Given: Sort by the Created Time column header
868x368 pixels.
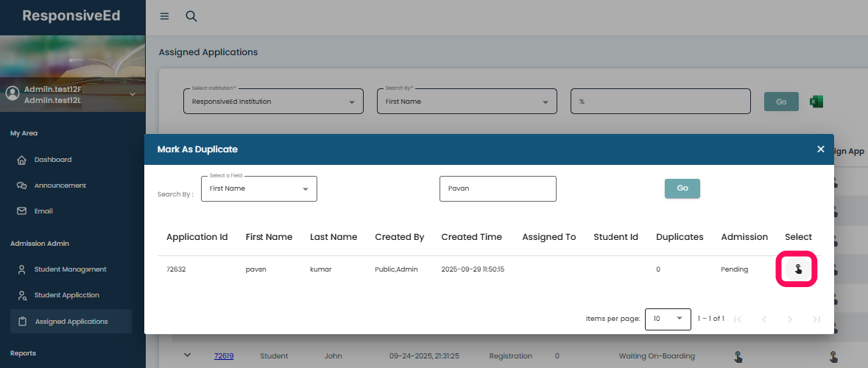Looking at the screenshot, I should point(471,237).
